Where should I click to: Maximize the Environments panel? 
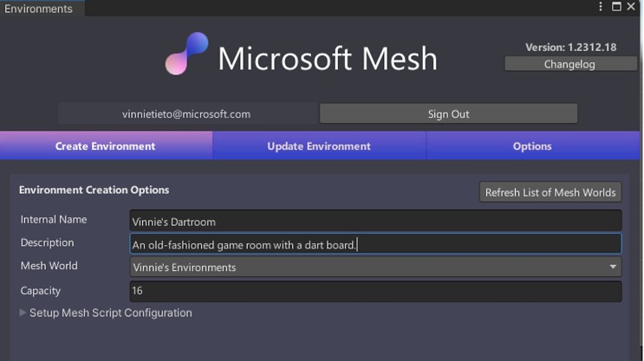pos(616,7)
